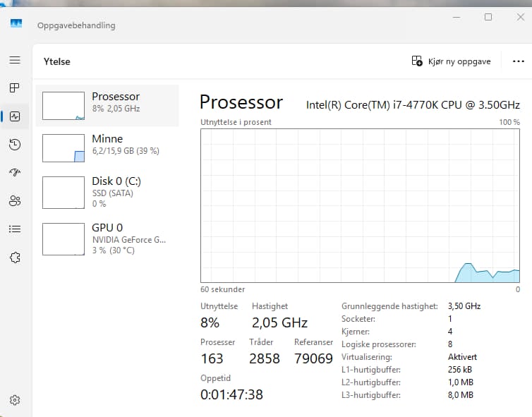This screenshot has height=417, width=532.
Task: Click the Oppgavebehandling window title
Action: point(76,25)
